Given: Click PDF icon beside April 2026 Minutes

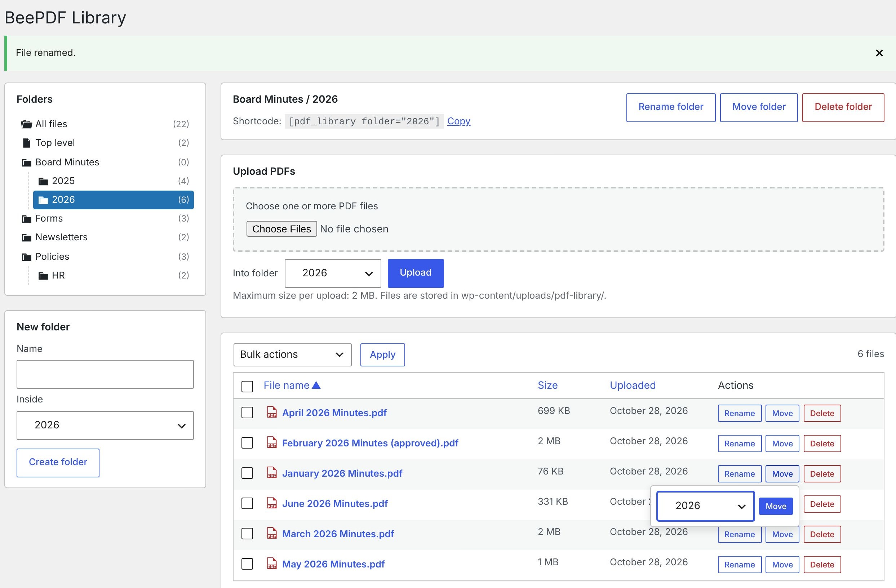Looking at the screenshot, I should point(272,412).
